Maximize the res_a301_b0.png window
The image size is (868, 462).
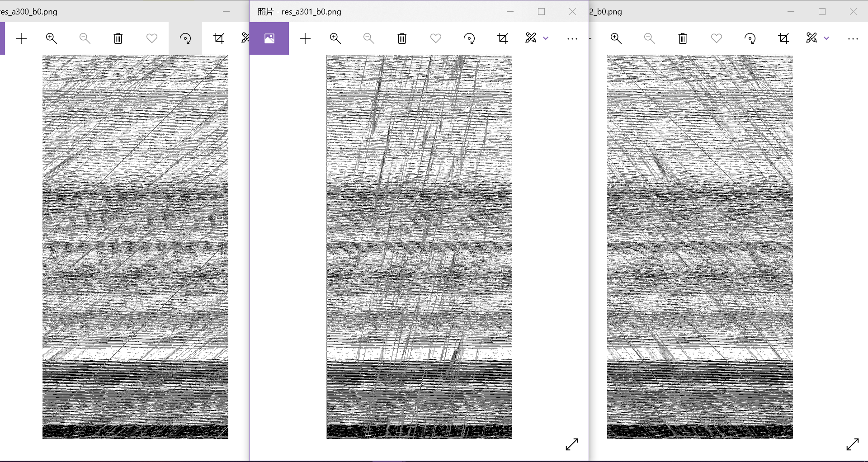coord(542,12)
